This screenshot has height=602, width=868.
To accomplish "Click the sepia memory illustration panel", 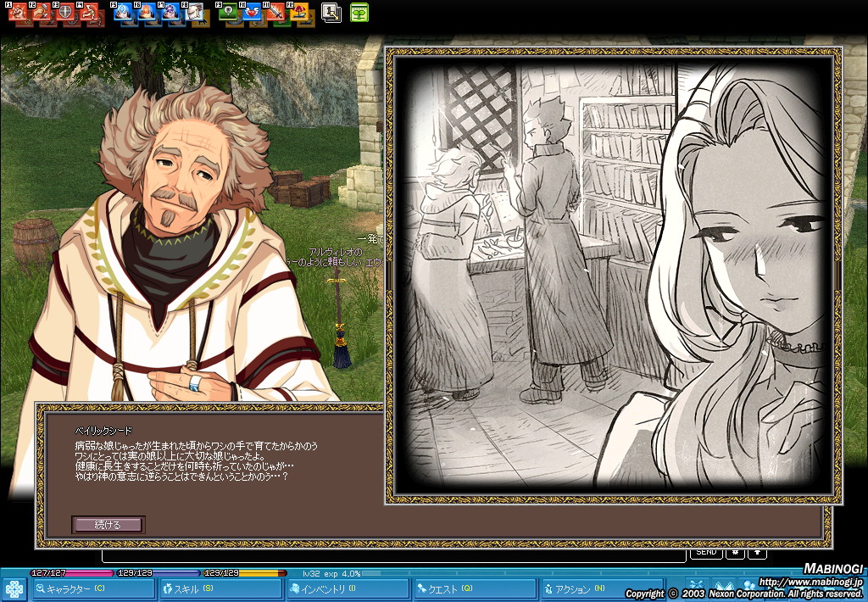I will coord(614,276).
